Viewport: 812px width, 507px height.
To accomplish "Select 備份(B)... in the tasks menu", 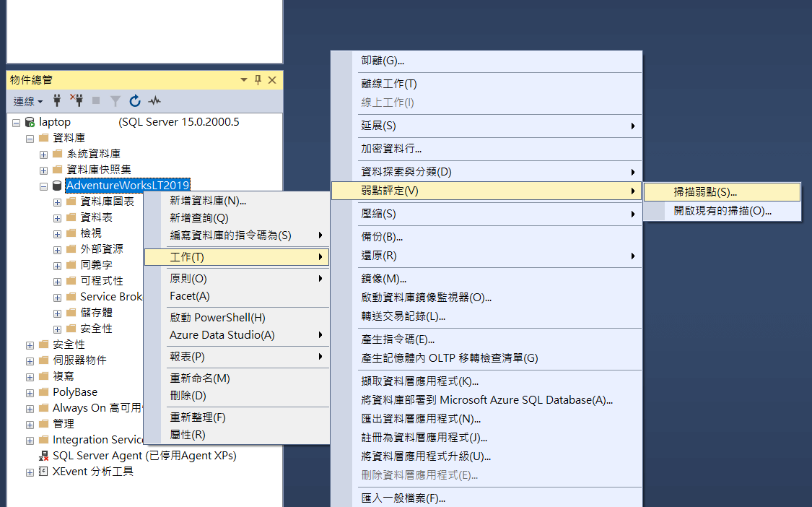I will point(382,237).
